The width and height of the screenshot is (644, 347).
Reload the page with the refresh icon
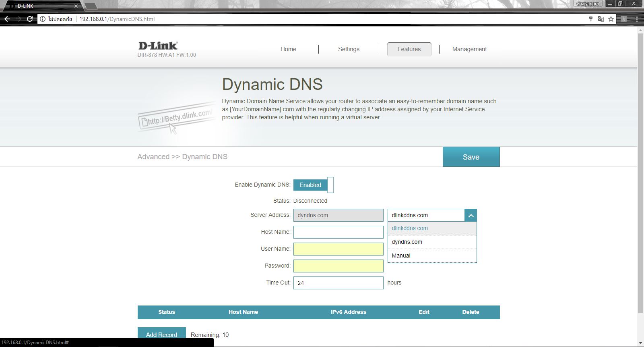point(29,19)
